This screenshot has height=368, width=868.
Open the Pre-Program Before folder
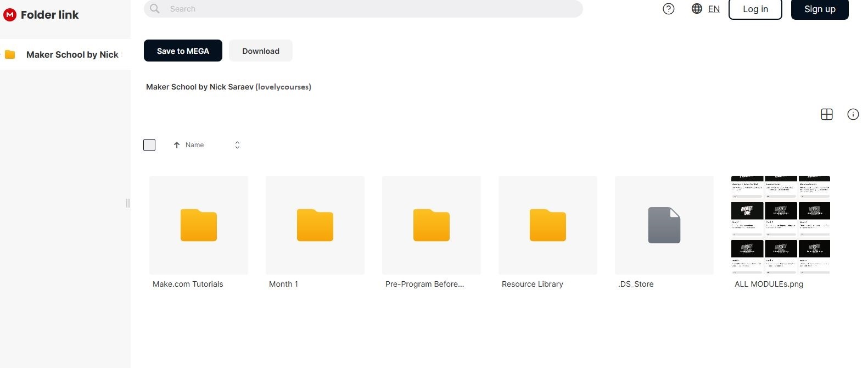click(x=431, y=225)
